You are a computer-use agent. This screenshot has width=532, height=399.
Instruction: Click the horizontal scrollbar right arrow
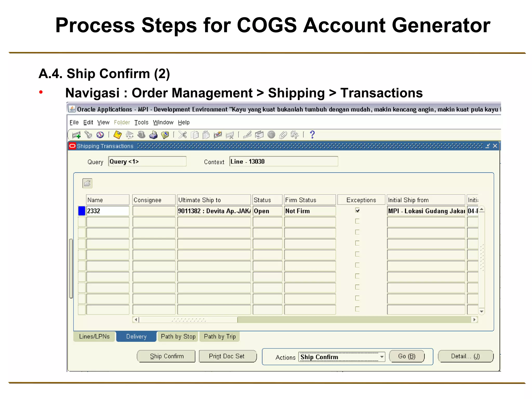click(x=475, y=320)
